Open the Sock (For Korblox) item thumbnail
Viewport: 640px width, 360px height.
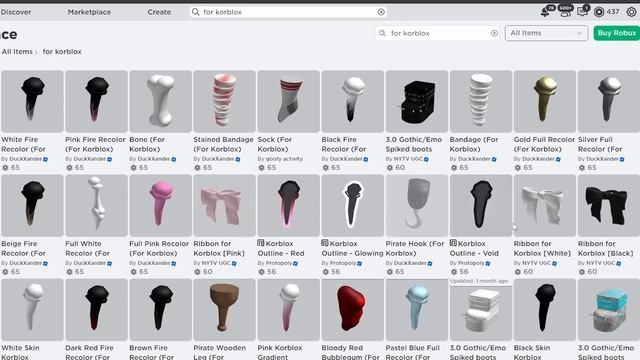coord(289,101)
